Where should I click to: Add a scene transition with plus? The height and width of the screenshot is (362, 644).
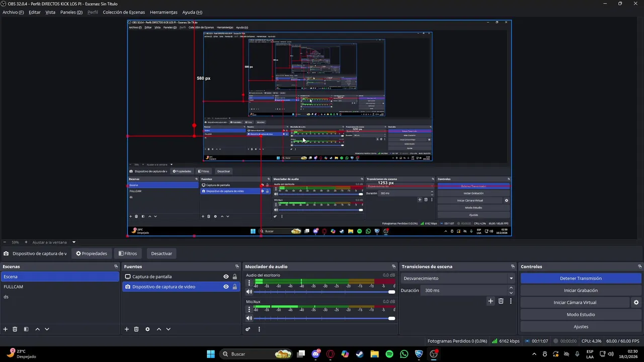coord(491,301)
